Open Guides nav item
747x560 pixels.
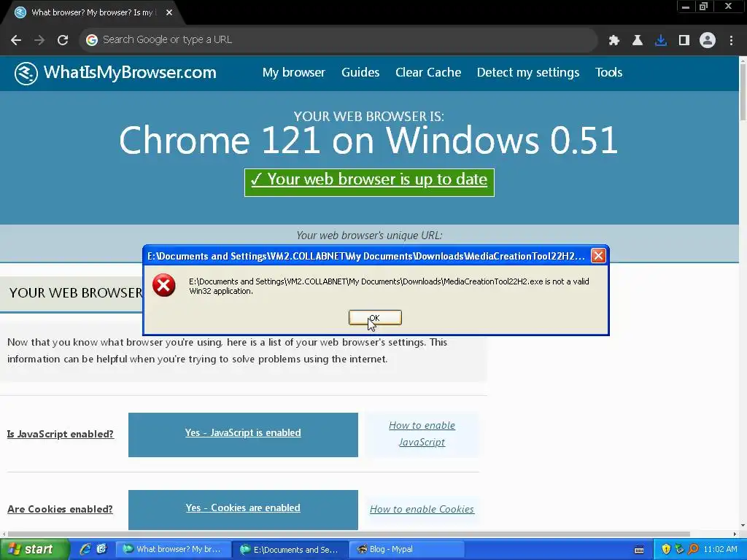point(360,72)
